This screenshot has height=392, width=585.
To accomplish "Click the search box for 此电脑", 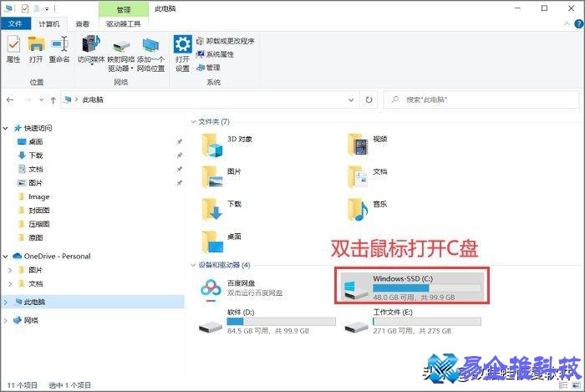I will [481, 99].
